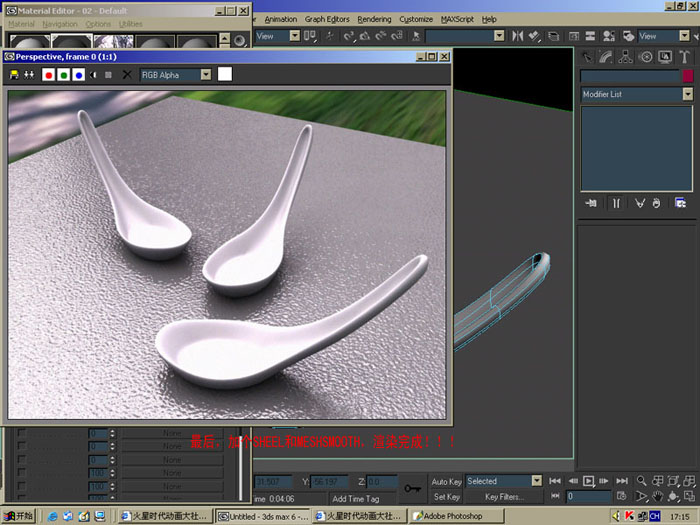Screen dimensions: 700x525
Task: Open the Schematic View
Action: click(590, 36)
